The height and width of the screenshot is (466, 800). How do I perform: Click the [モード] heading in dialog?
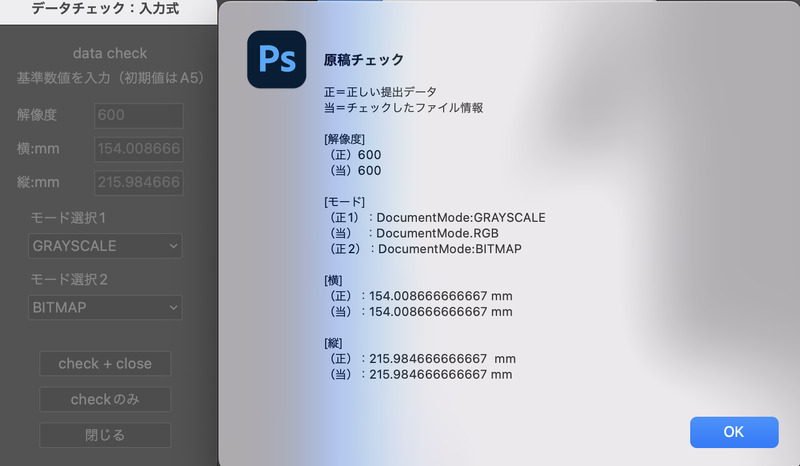pyautogui.click(x=344, y=202)
